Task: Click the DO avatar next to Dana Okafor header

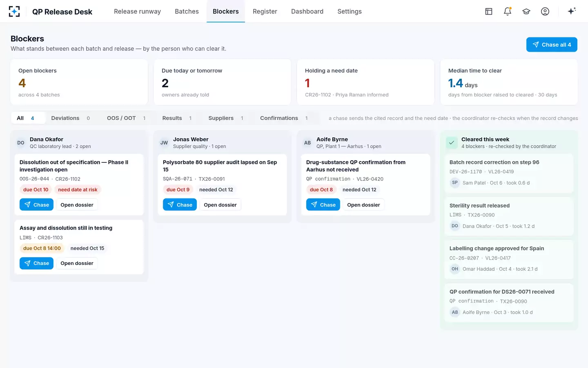Action: (x=21, y=143)
